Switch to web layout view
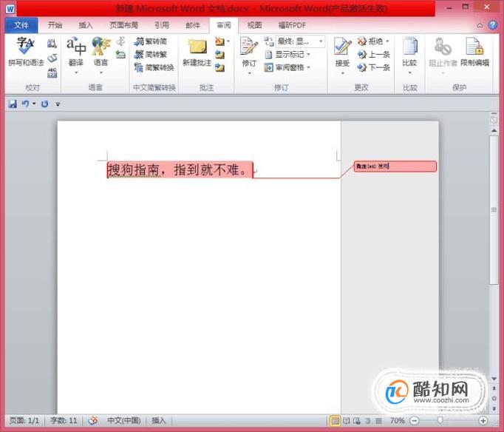The image size is (504, 432). (357, 420)
